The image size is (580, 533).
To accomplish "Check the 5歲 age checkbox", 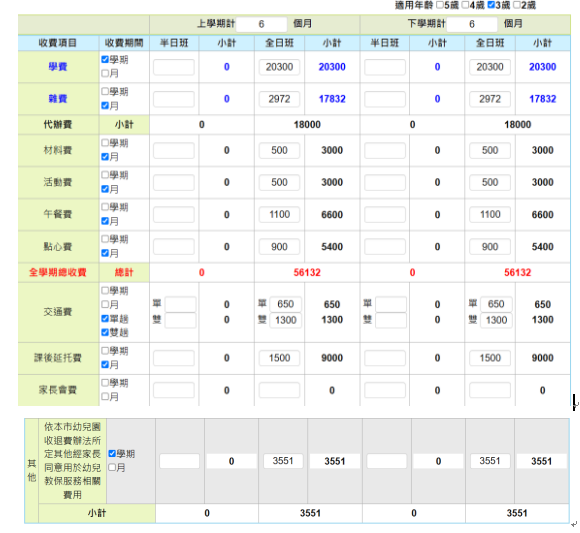I will click(439, 5).
